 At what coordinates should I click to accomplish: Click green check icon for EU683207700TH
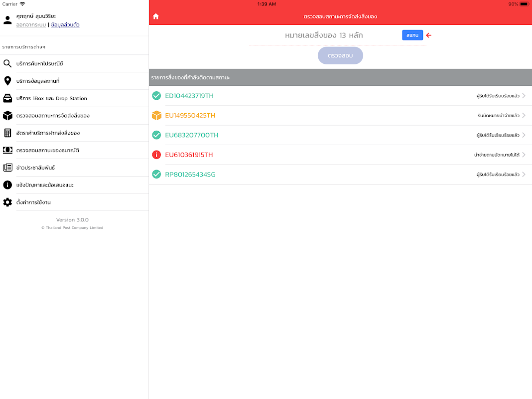[156, 135]
